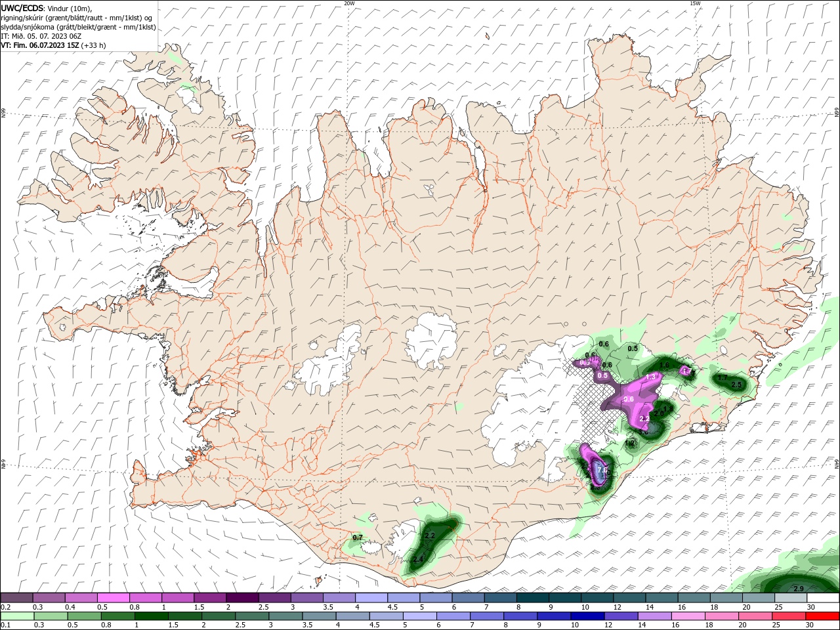
Task: Click the rigning/skúrir legend description line
Action: coord(77,18)
